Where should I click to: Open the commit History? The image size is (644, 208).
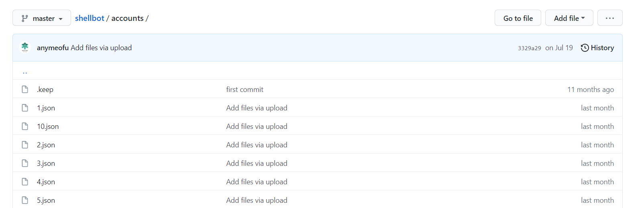597,48
